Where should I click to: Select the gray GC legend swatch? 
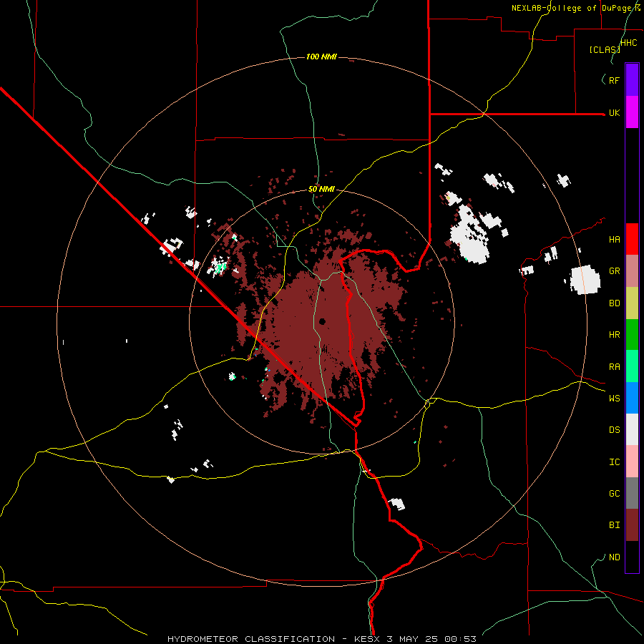(x=632, y=493)
